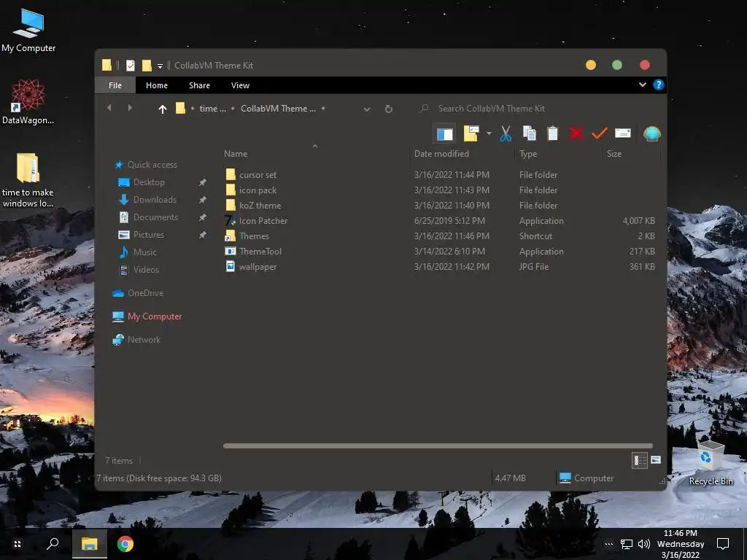Screen dimensions: 747x560
Task: Select the 'Icon Patcher' application
Action: pos(263,220)
